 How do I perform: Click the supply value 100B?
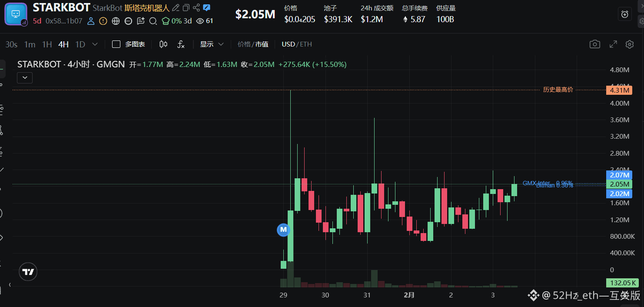pos(445,19)
